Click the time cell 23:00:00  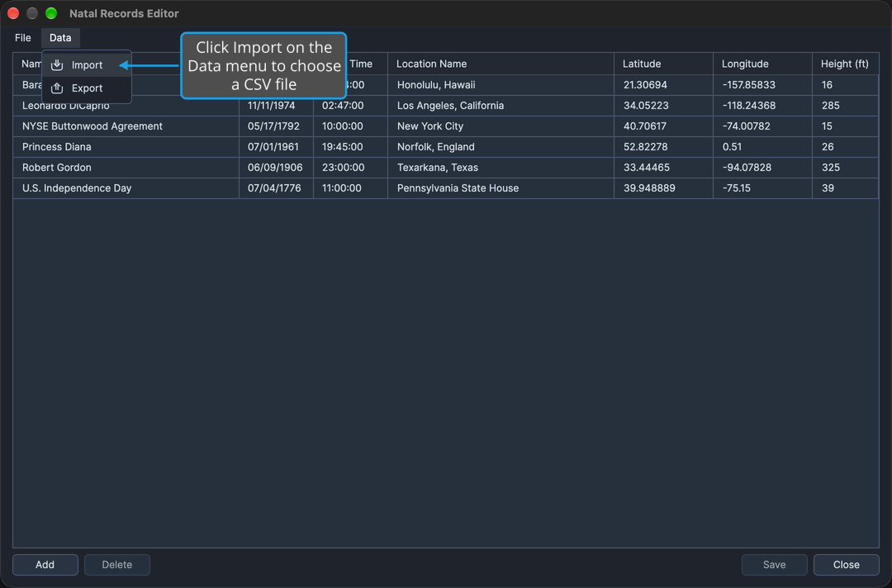coord(350,168)
